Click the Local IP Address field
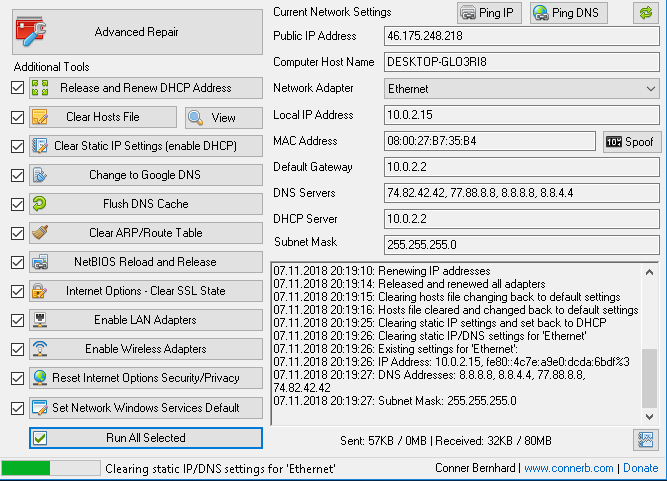This screenshot has height=481, width=667. click(522, 115)
